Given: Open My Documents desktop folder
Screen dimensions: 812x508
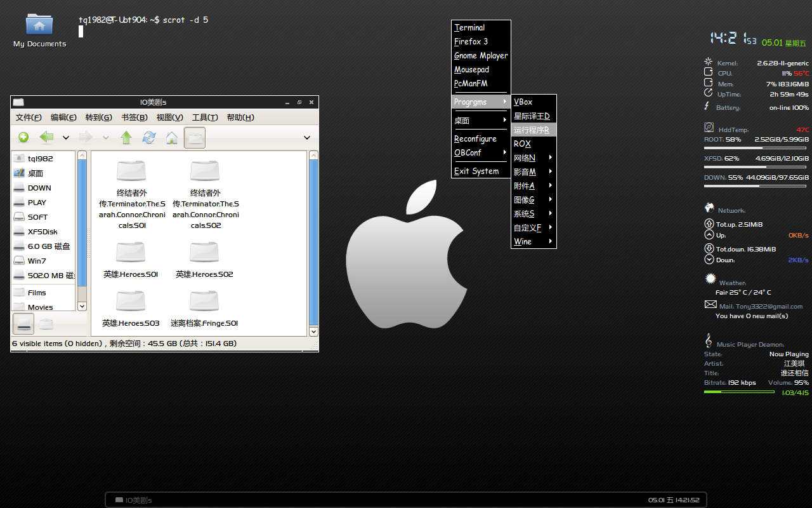Looking at the screenshot, I should coord(39,30).
